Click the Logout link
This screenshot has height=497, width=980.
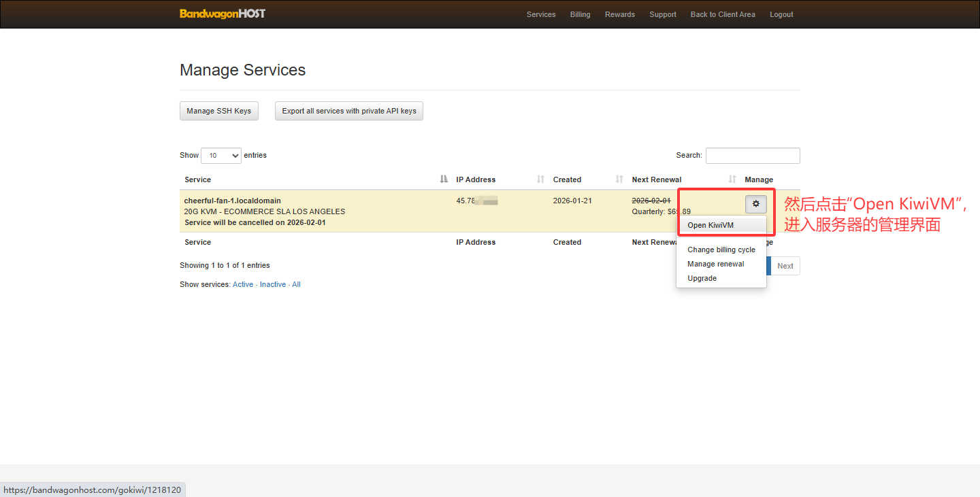pyautogui.click(x=781, y=14)
